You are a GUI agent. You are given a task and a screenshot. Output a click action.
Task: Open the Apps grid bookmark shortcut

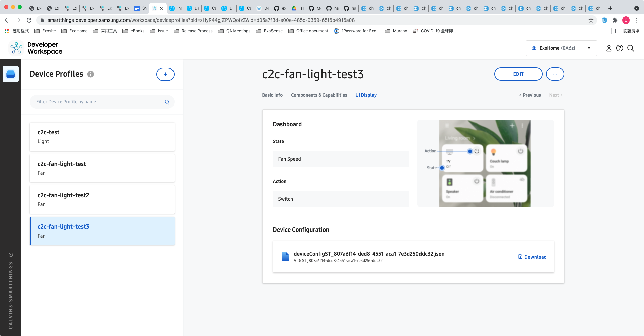[17, 31]
